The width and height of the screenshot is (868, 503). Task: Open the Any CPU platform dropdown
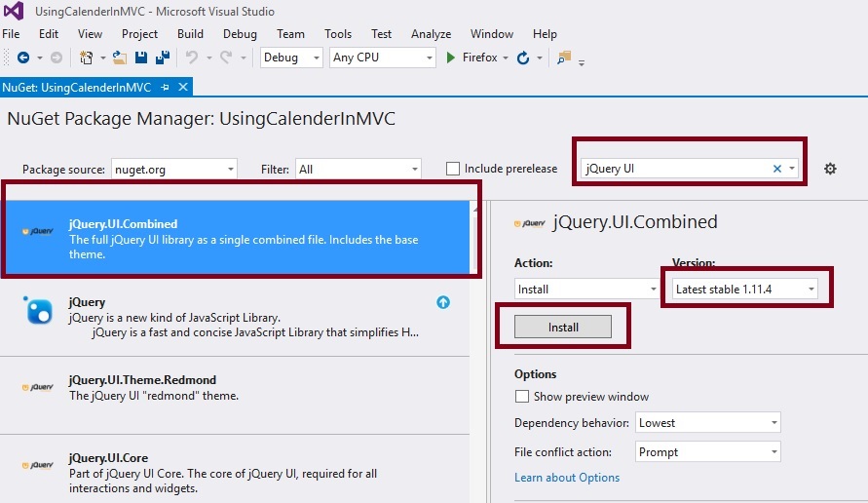coord(382,58)
